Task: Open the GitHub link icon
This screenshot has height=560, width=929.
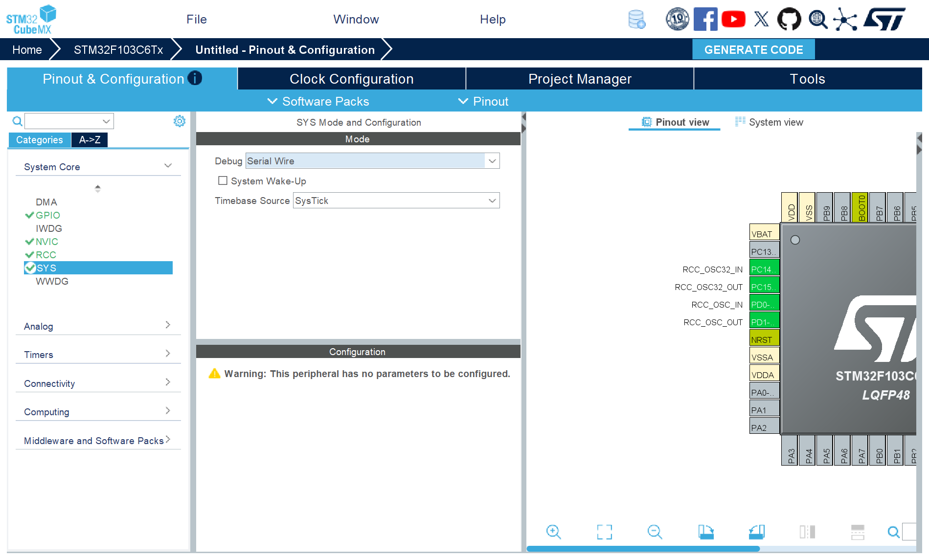Action: tap(789, 20)
